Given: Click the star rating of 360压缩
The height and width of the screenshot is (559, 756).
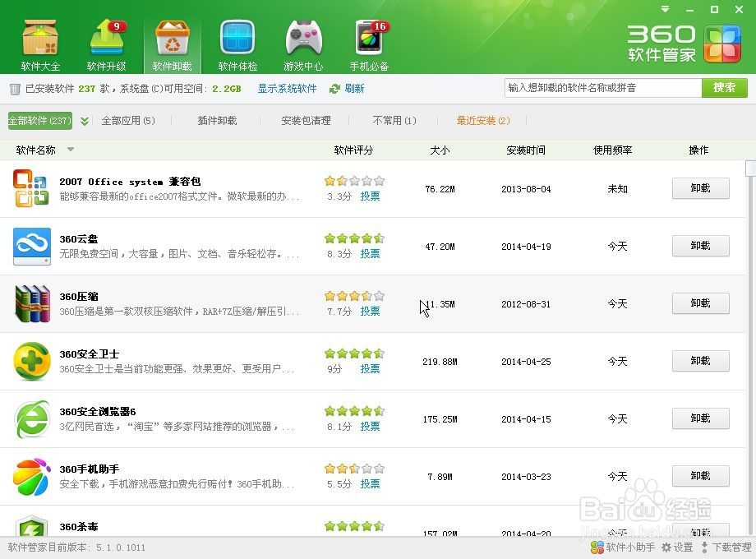Looking at the screenshot, I should 354,296.
